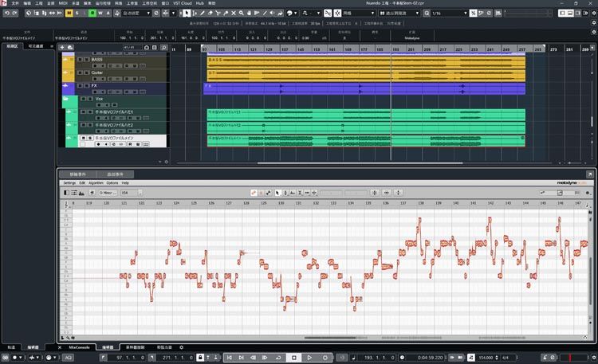This screenshot has height=364, width=598.
Task: Open the time signature 4/4 field
Action: pos(505,358)
